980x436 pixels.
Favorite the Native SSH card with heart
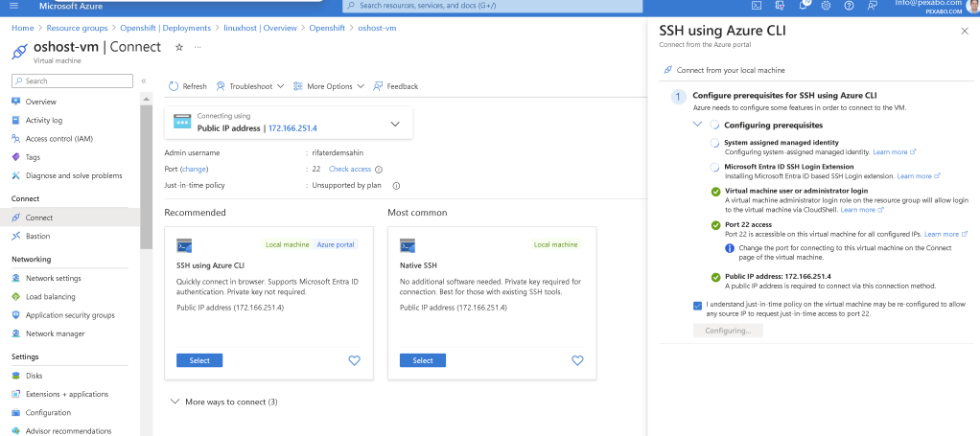pyautogui.click(x=577, y=360)
